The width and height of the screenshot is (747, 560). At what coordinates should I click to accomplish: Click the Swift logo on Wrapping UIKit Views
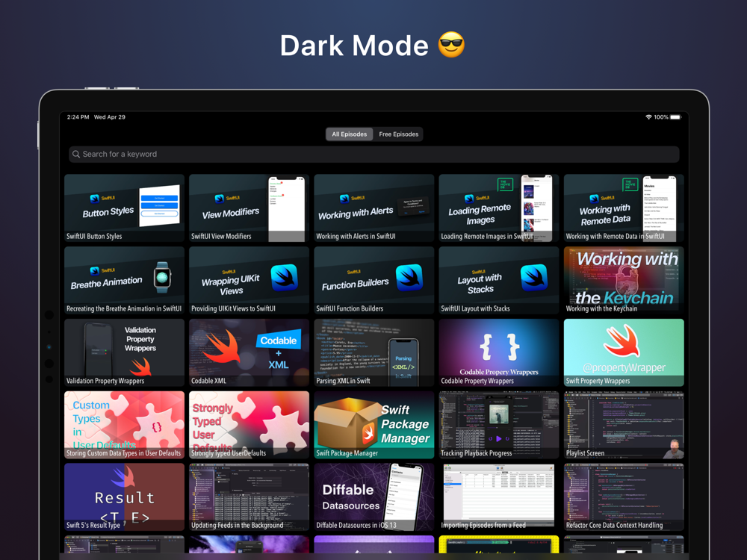[x=285, y=278]
